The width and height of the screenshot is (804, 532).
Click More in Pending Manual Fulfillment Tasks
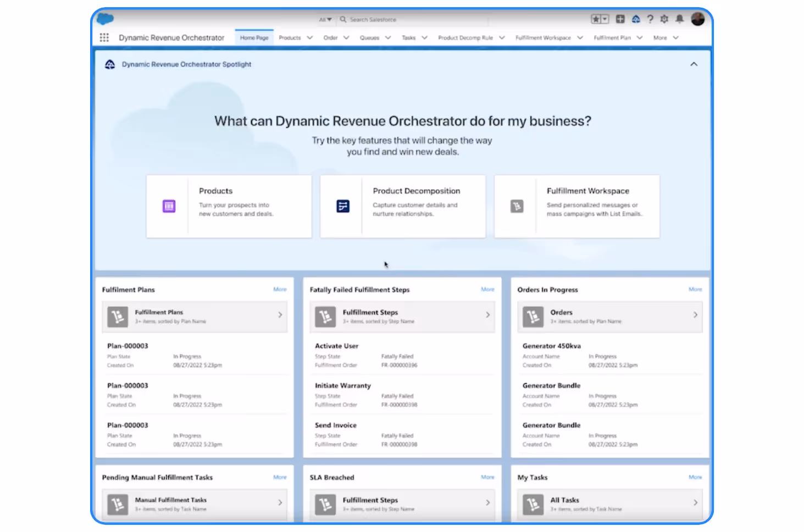tap(280, 477)
